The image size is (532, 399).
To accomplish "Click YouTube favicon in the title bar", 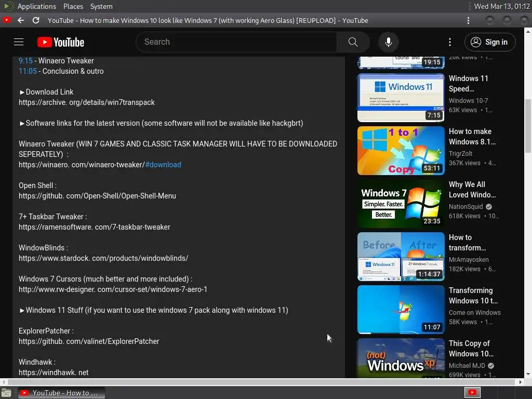I will [x=6, y=20].
